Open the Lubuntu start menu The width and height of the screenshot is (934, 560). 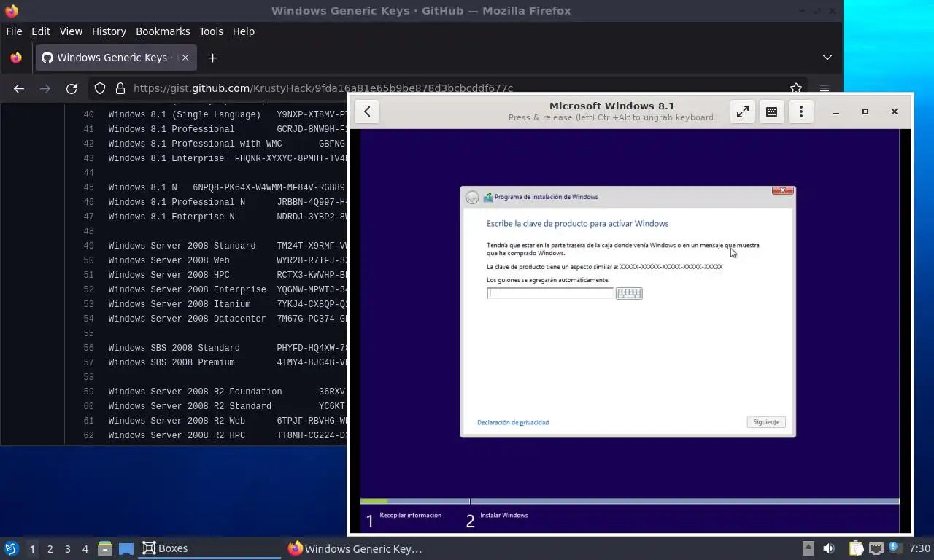click(12, 548)
